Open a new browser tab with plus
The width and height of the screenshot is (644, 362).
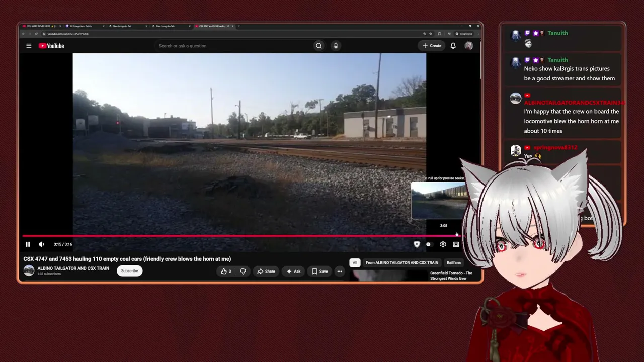pyautogui.click(x=239, y=26)
